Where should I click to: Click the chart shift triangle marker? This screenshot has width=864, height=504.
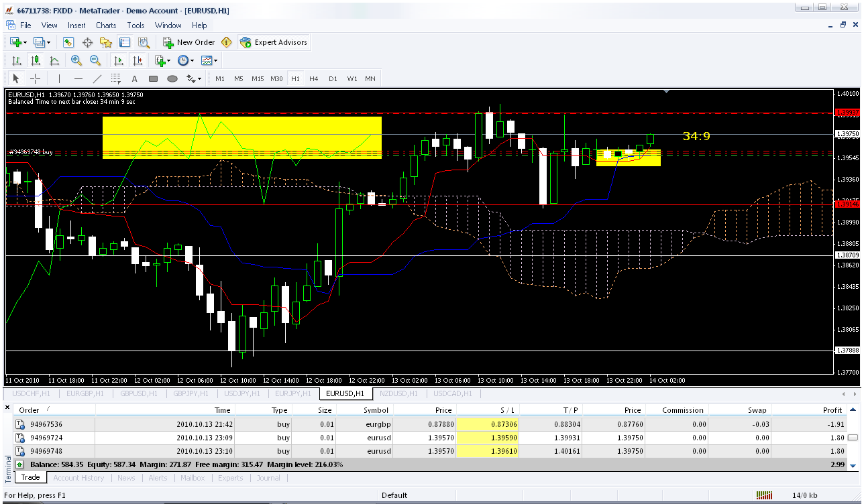coord(667,91)
